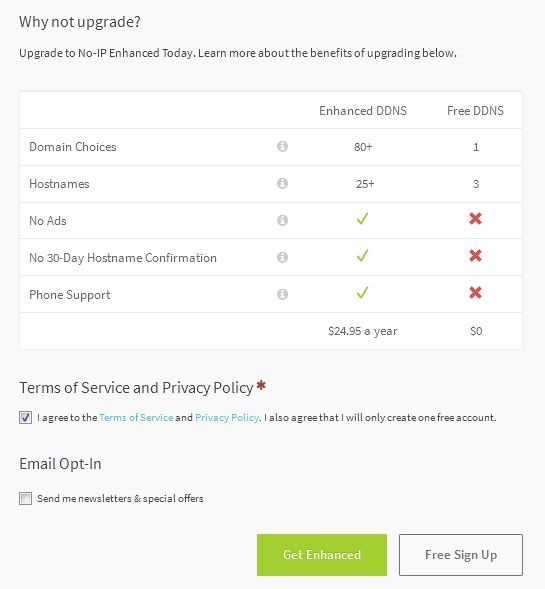Click the Get Enhanced button

pyautogui.click(x=322, y=555)
